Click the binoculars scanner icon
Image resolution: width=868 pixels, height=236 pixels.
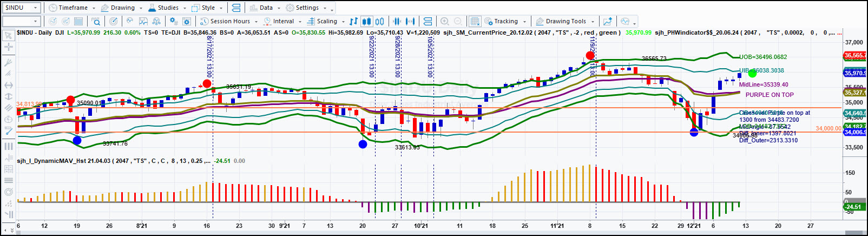click(x=156, y=21)
